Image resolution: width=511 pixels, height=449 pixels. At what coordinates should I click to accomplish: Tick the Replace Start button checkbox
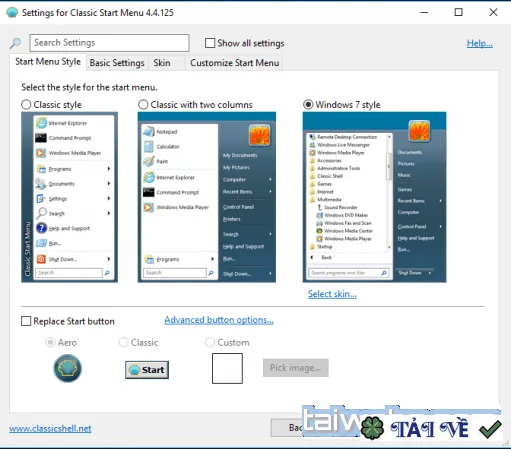click(26, 321)
